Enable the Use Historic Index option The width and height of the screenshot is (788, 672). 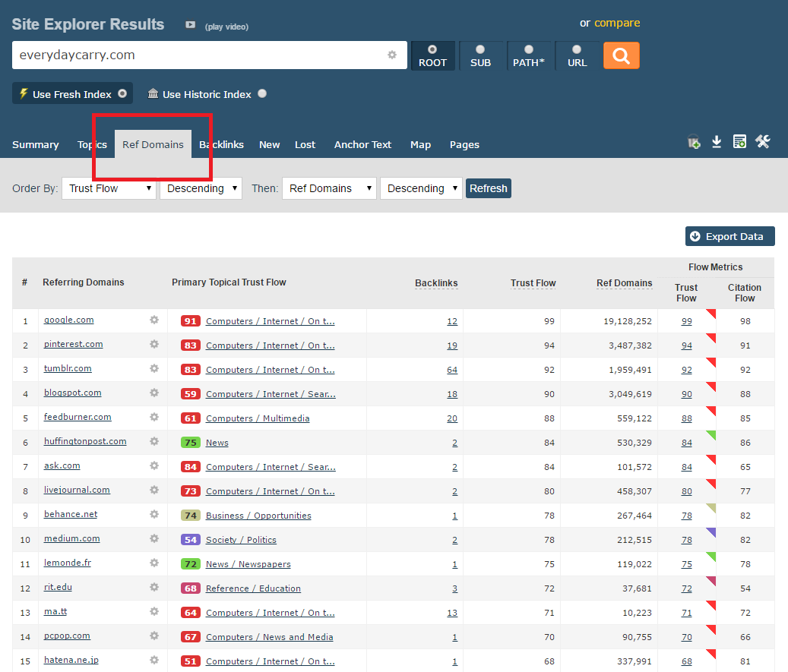click(262, 94)
